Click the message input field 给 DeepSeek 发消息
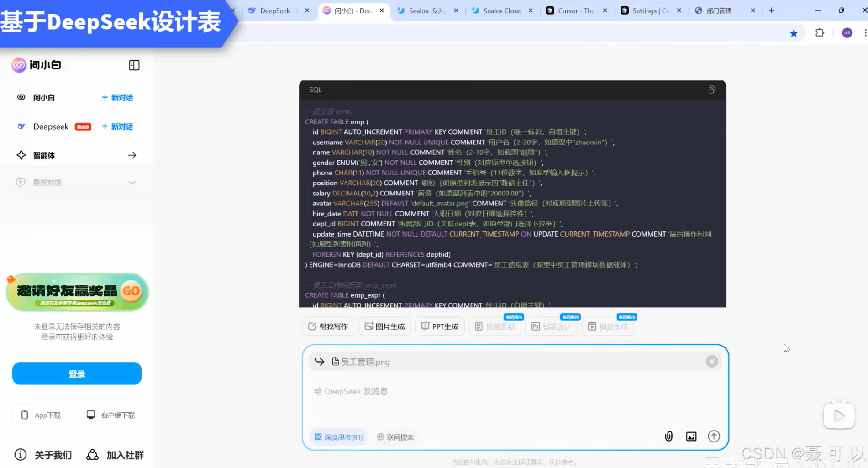868x468 pixels. pyautogui.click(x=515, y=391)
